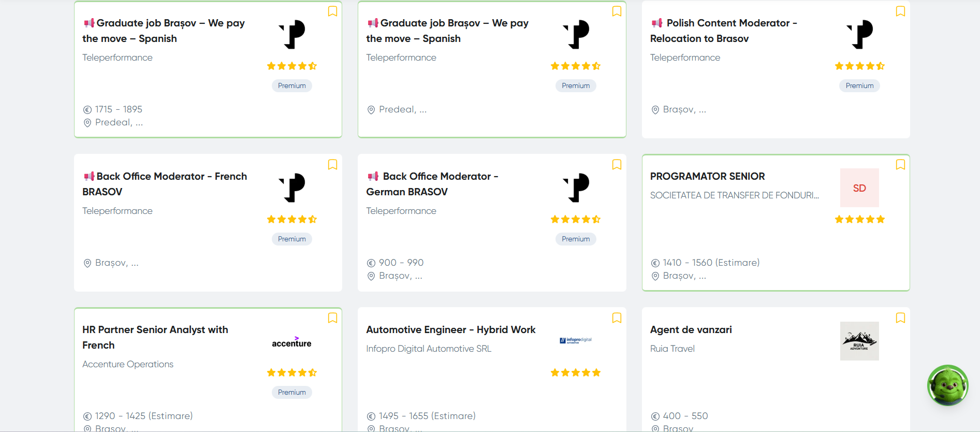Click the Infopro Digital logo on Automotive Engineer card
Image resolution: width=980 pixels, height=432 pixels.
tap(576, 340)
